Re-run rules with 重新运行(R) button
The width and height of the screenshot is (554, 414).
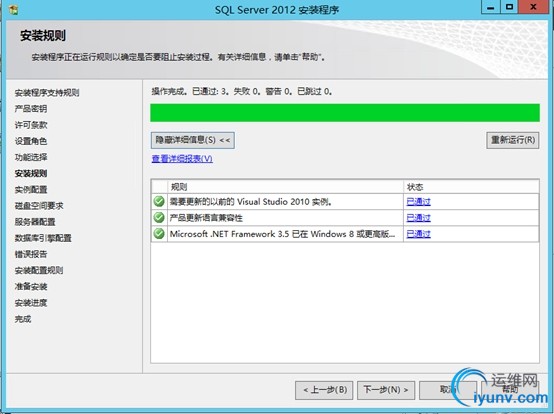[513, 140]
